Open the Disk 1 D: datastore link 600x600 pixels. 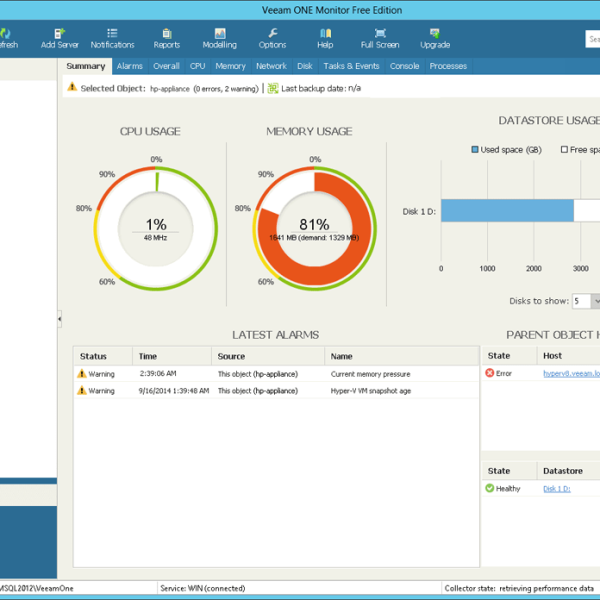click(557, 489)
